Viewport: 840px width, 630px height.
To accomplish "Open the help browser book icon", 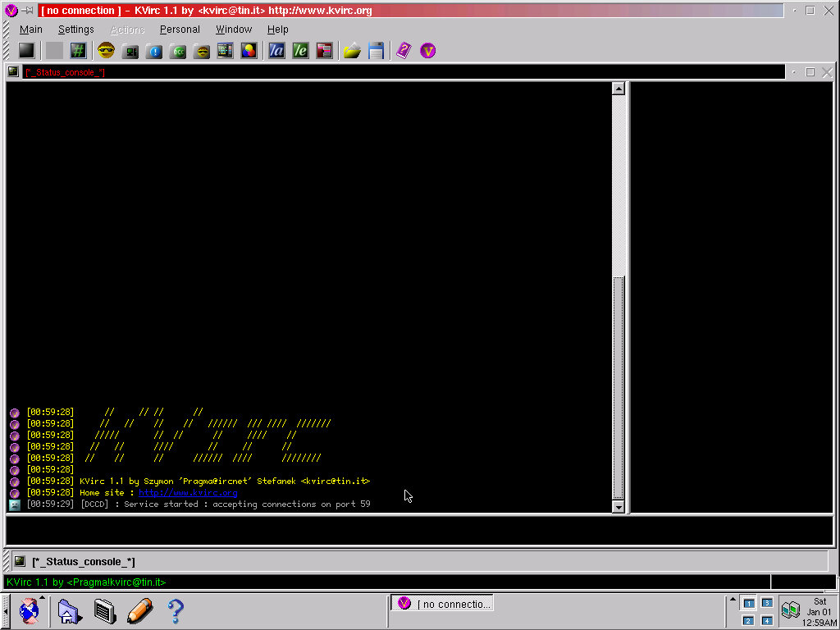I will (403, 50).
